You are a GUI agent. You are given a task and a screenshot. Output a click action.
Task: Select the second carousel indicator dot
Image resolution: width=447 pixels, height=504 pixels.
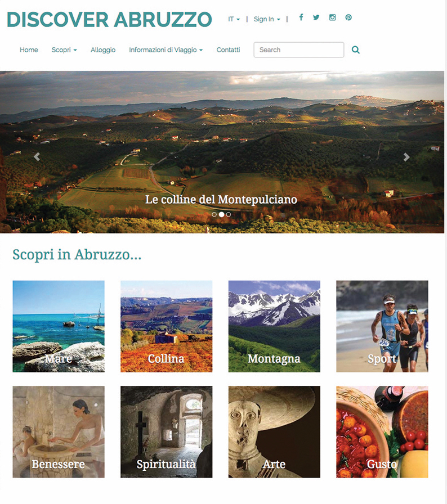(x=221, y=214)
